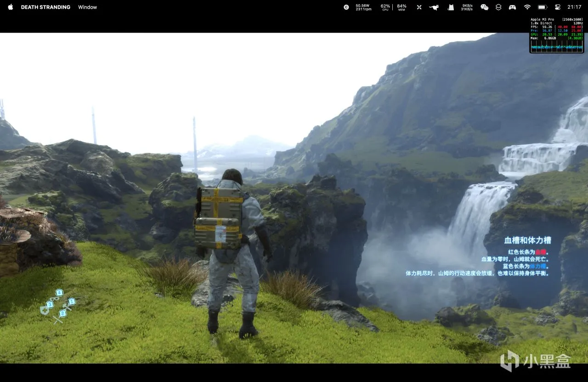This screenshot has height=382, width=588.
Task: Click the shield with cross HUD icon
Action: pos(44,310)
